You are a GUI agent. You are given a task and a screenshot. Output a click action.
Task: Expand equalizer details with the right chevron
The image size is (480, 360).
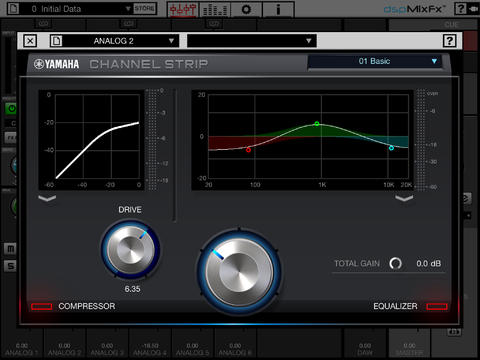pos(404,198)
